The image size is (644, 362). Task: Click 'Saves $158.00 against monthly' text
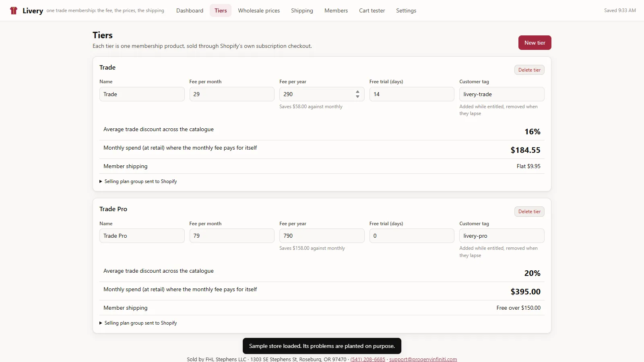312,248
